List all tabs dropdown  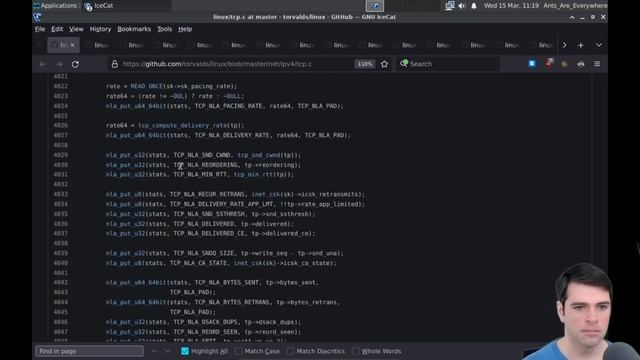[x=599, y=45]
